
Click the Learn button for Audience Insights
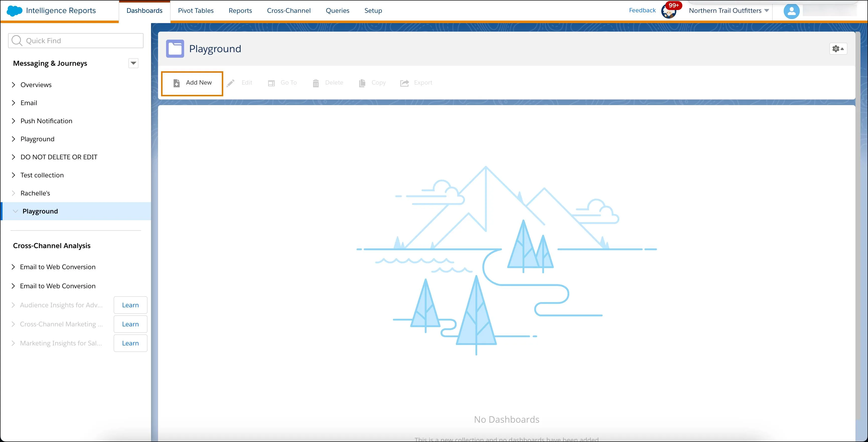click(130, 305)
